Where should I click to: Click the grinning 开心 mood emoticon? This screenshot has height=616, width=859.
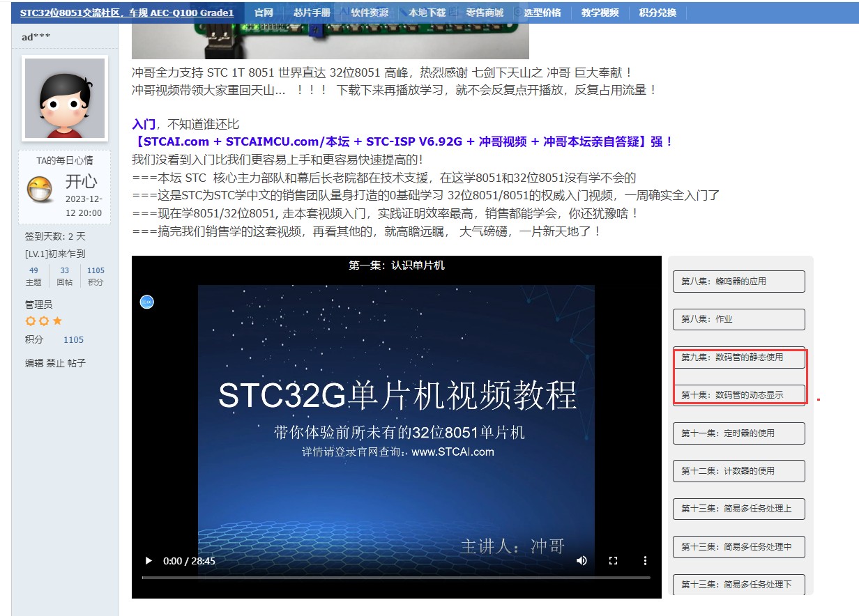[x=40, y=189]
